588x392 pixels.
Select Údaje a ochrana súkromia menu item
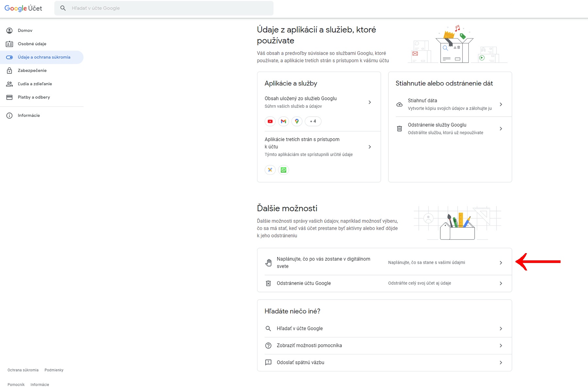point(42,57)
